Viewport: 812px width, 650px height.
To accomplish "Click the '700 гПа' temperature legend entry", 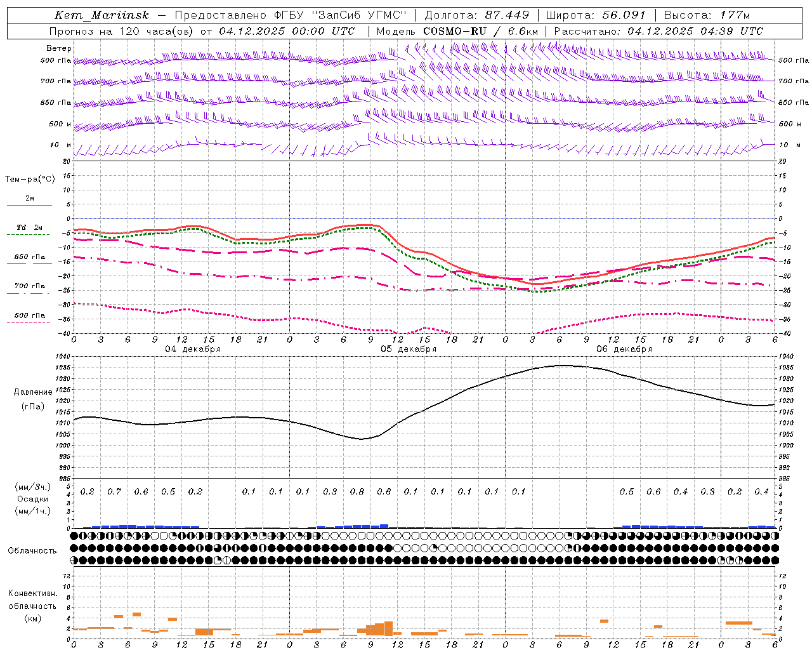I will (x=29, y=286).
